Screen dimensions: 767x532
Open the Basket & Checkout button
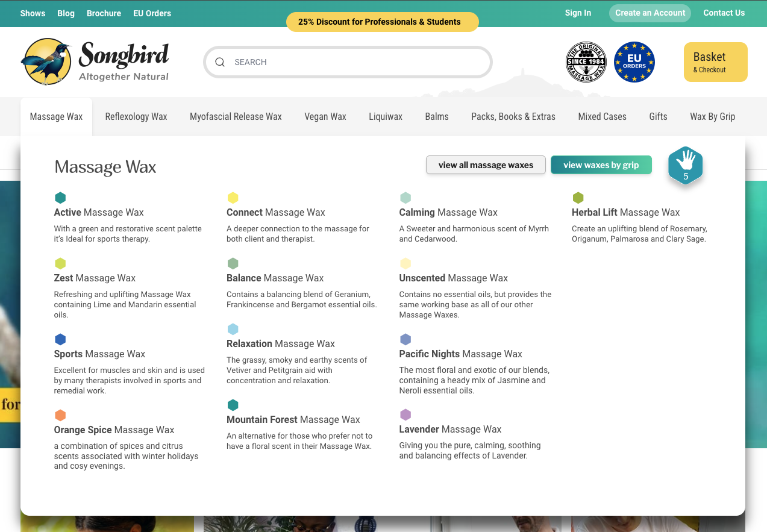715,62
